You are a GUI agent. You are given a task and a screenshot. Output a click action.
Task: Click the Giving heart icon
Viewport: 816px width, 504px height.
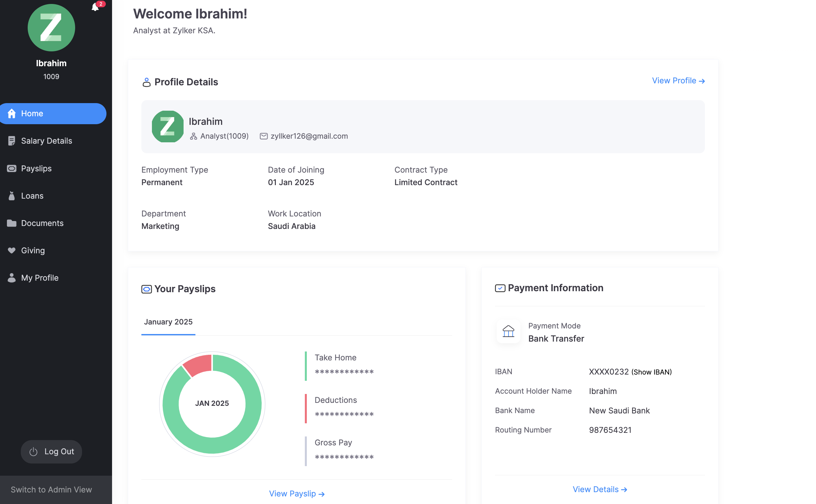point(12,251)
